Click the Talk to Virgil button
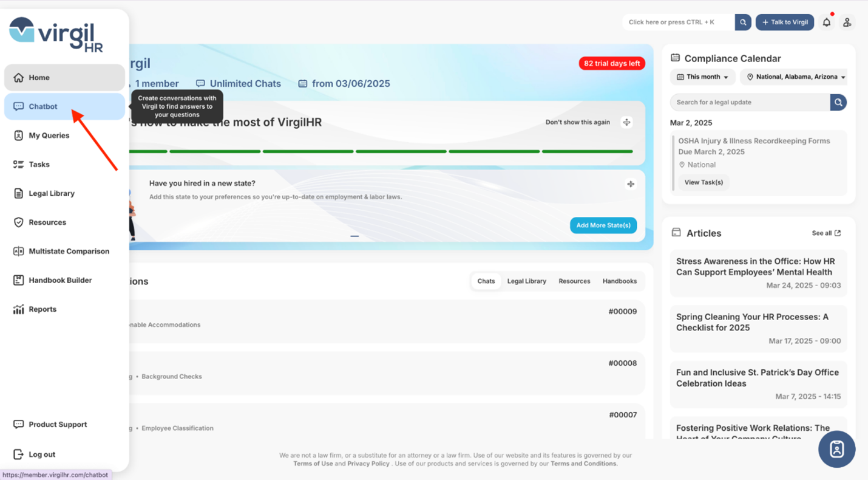868x480 pixels. [785, 22]
